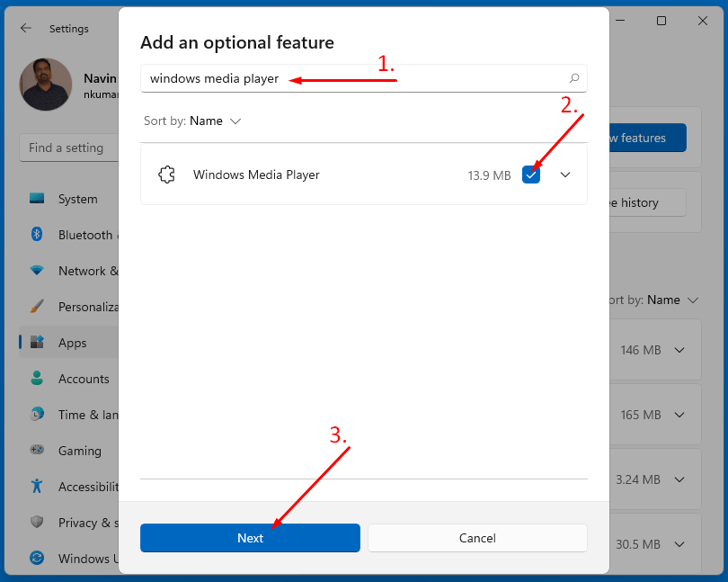Click the Windows Update sync icon

pos(37,558)
